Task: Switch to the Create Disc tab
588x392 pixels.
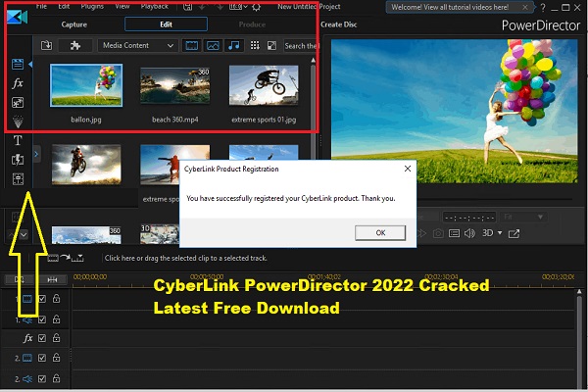Action: (339, 24)
